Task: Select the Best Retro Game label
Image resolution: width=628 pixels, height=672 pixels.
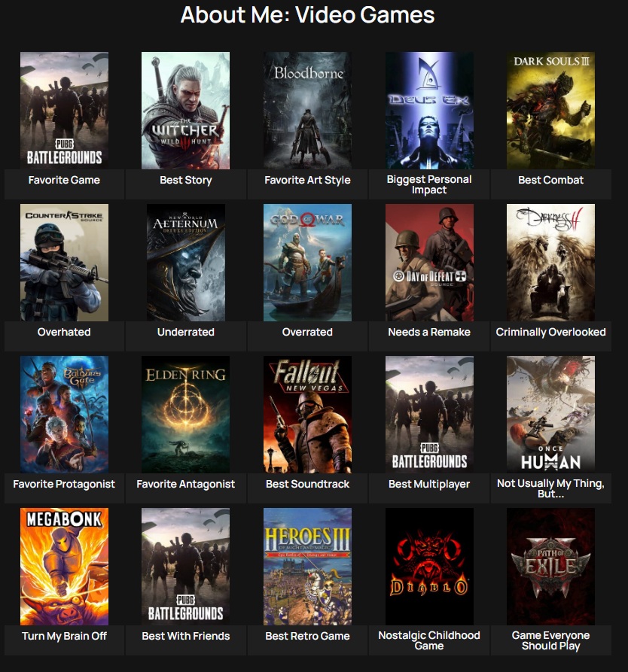Action: coord(307,636)
